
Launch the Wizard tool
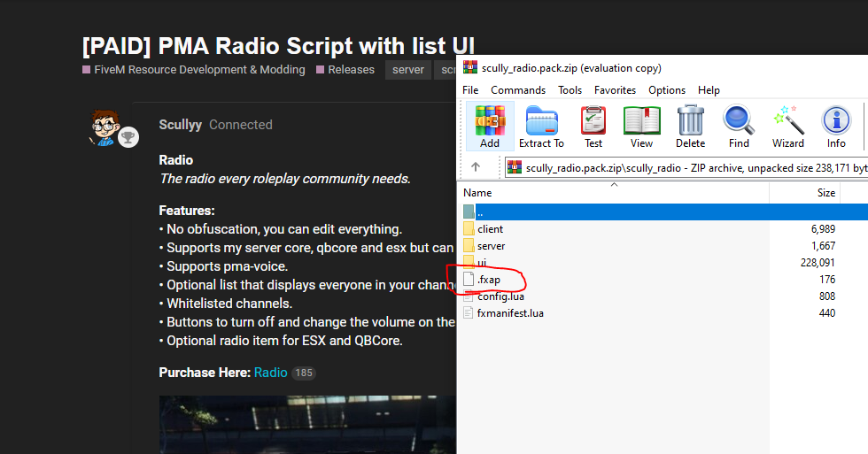coord(787,127)
